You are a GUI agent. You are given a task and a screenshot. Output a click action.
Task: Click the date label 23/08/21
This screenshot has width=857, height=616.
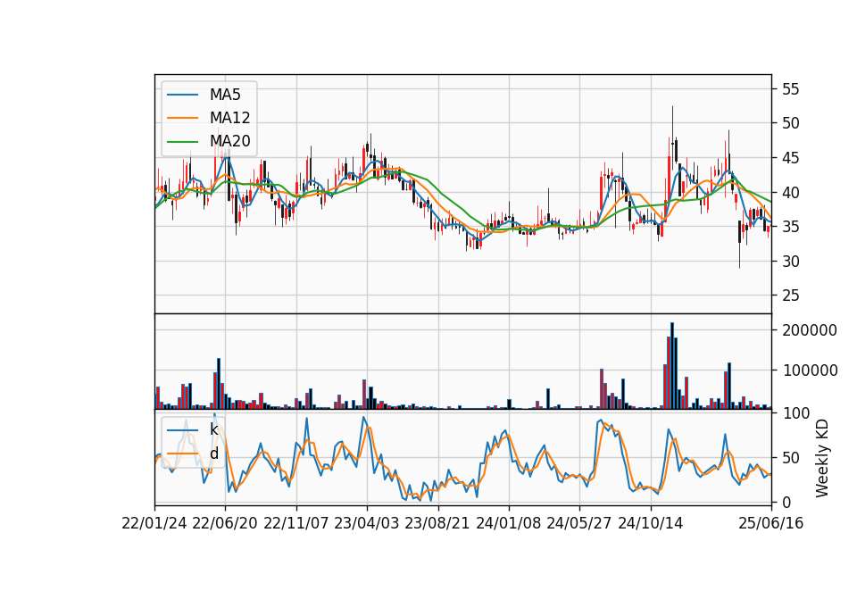tap(437, 523)
